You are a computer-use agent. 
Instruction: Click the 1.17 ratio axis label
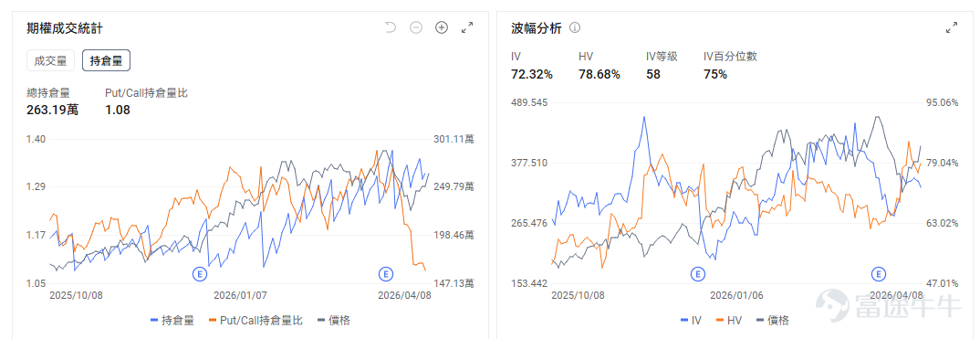[x=36, y=235]
